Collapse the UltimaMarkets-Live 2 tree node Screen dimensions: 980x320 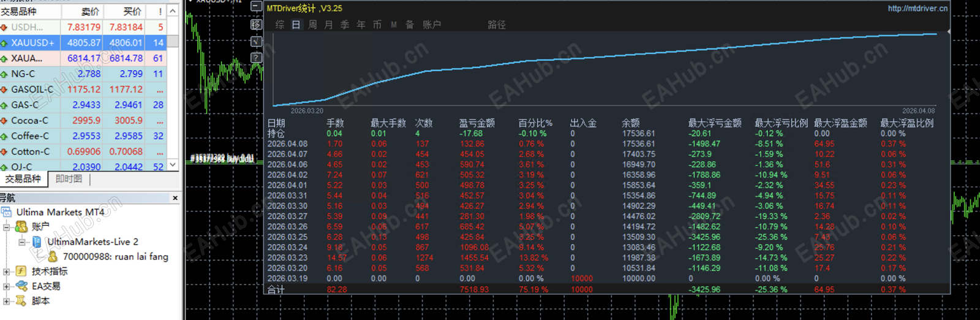coord(22,242)
